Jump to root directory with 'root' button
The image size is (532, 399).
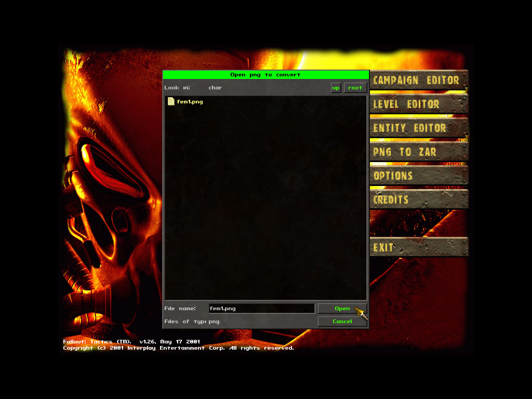pos(355,87)
